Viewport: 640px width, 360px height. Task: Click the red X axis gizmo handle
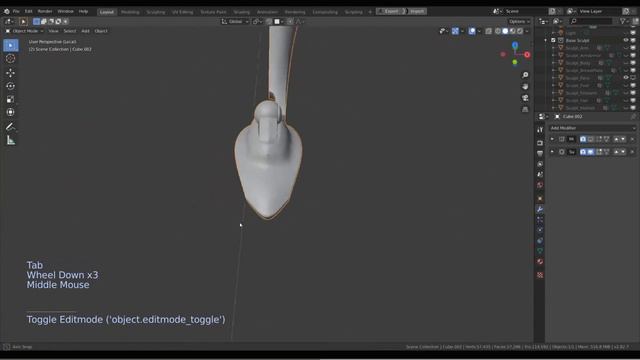527,54
